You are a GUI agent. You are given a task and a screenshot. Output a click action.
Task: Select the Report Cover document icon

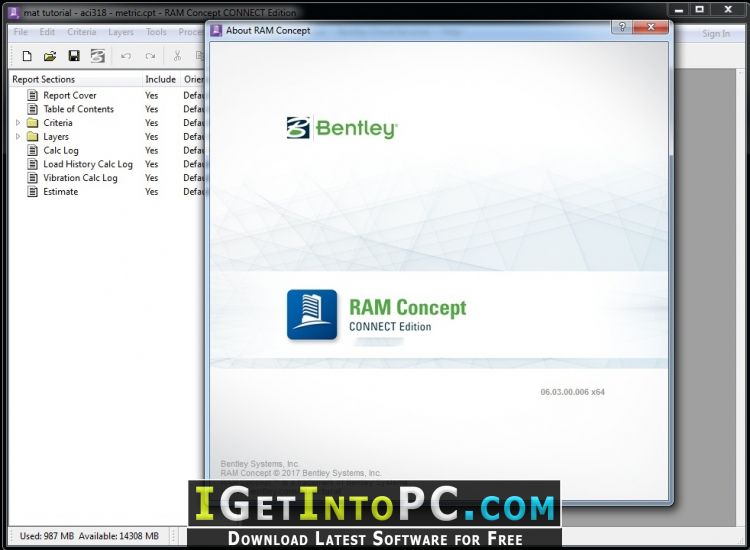(x=33, y=95)
